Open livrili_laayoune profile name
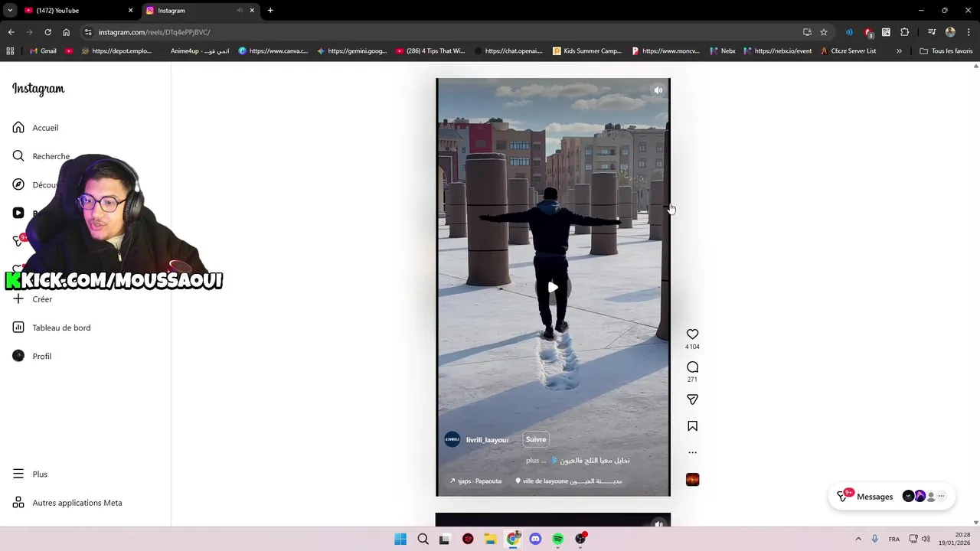This screenshot has height=551, width=980. click(x=487, y=440)
